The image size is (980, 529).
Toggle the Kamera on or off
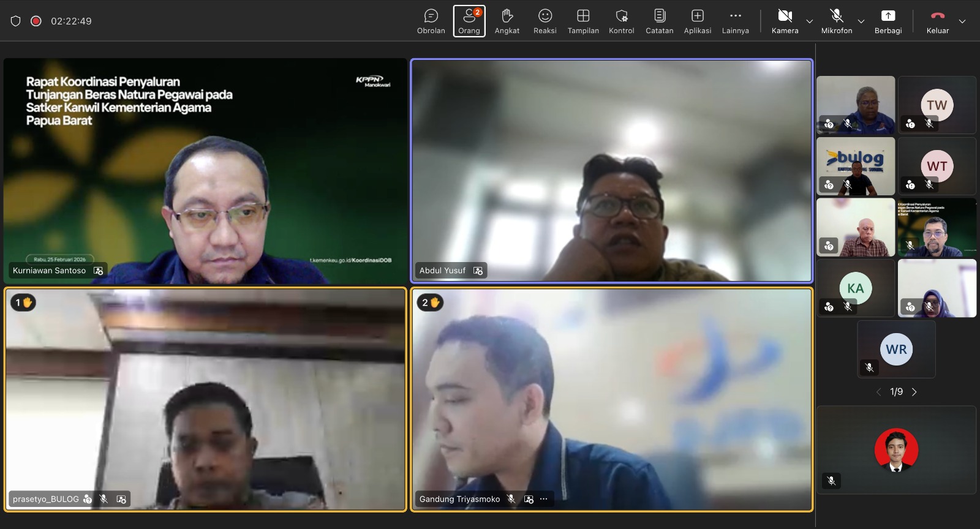coord(785,21)
